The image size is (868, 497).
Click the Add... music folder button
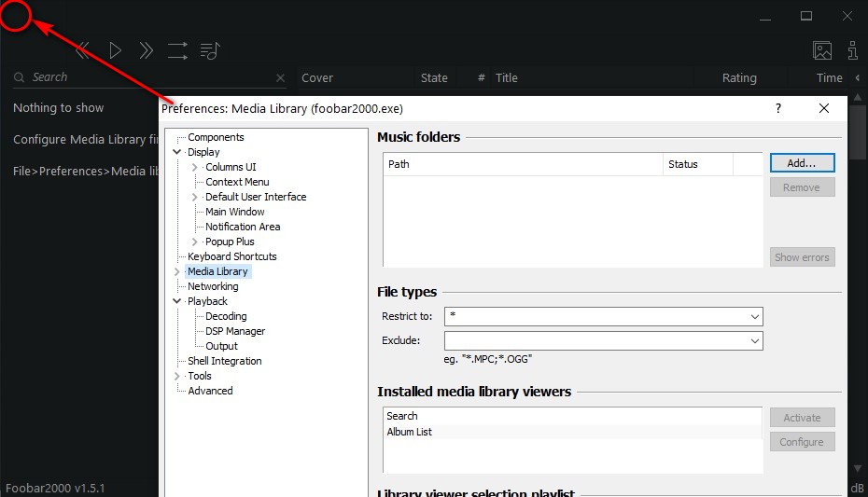click(802, 163)
